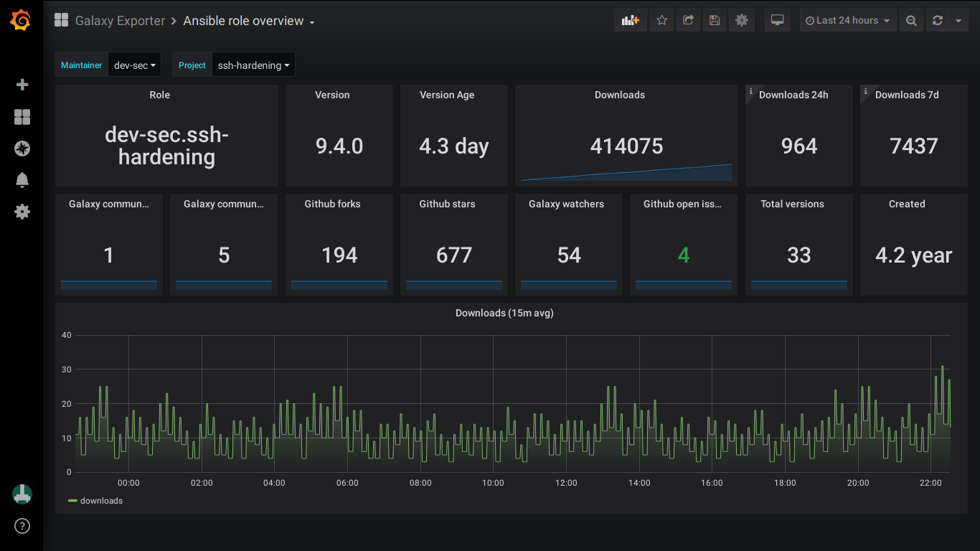Expand the Maintainer dev-sec dropdown
980x551 pixels.
tap(134, 65)
